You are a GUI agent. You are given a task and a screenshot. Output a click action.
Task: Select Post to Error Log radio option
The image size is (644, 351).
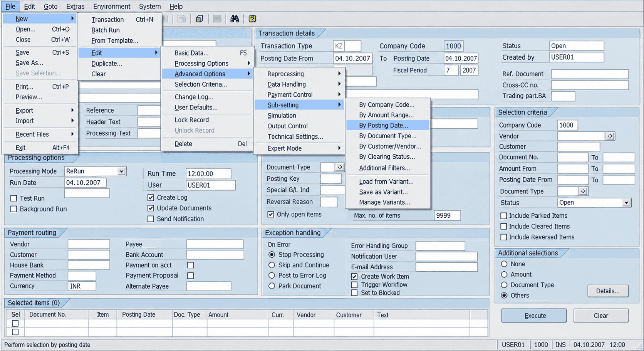[272, 275]
